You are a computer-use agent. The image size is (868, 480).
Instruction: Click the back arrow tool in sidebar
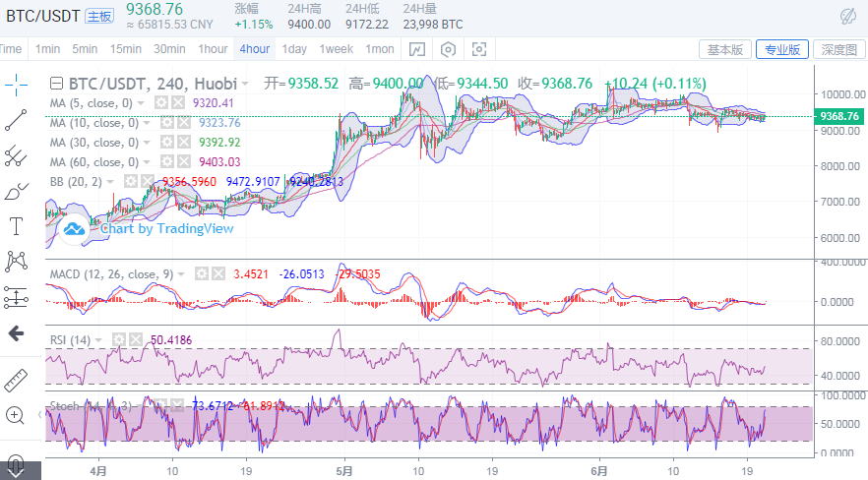click(16, 333)
